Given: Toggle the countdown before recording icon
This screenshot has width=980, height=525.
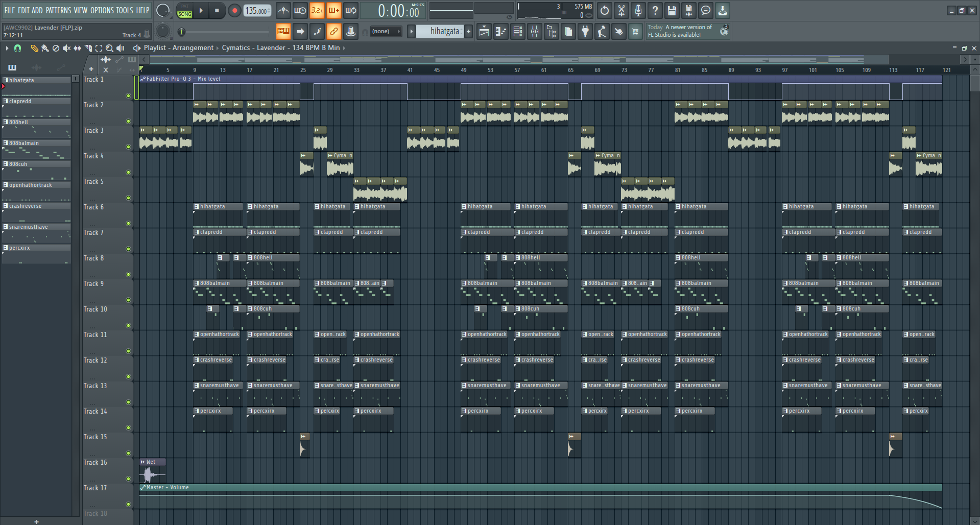Looking at the screenshot, I should pyautogui.click(x=317, y=10).
